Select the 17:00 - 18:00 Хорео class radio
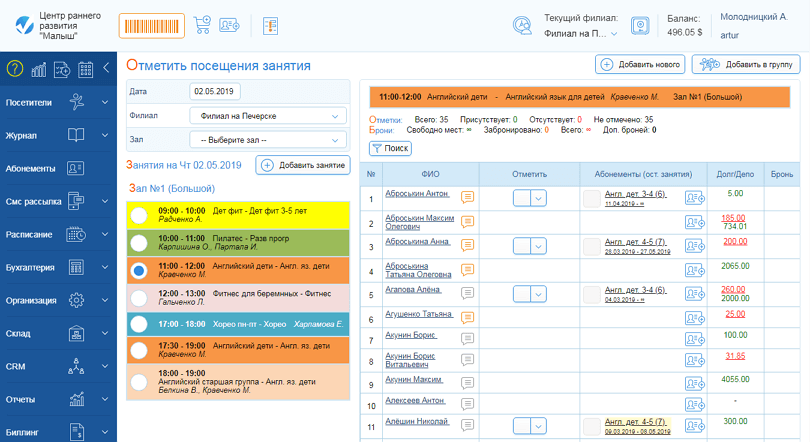The image size is (810, 442). (x=140, y=324)
